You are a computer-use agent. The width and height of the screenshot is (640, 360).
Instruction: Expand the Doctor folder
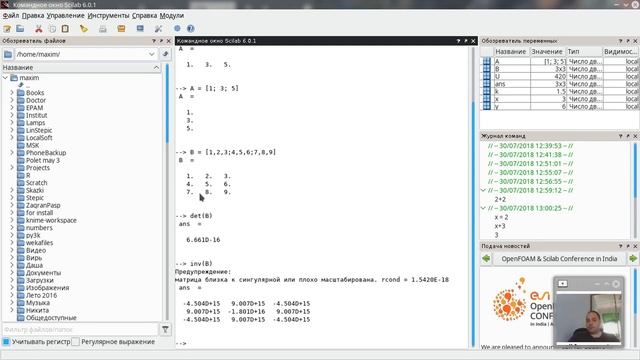[12, 100]
